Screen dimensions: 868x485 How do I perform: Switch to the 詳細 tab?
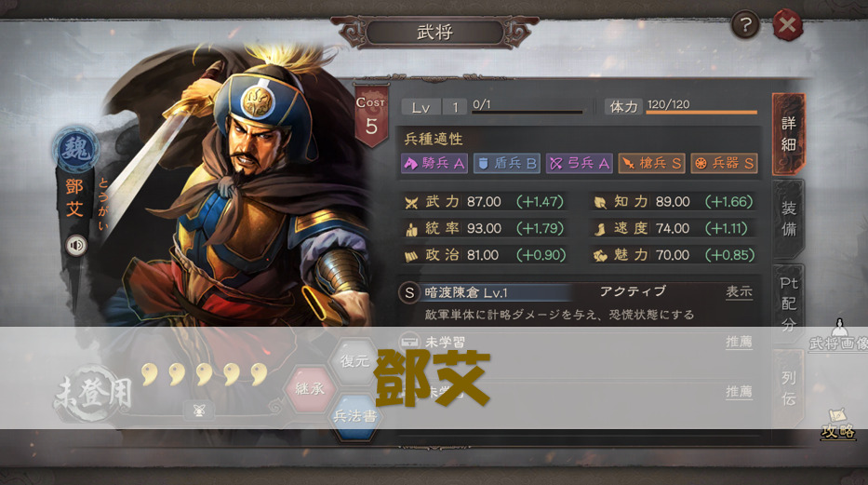(x=788, y=134)
